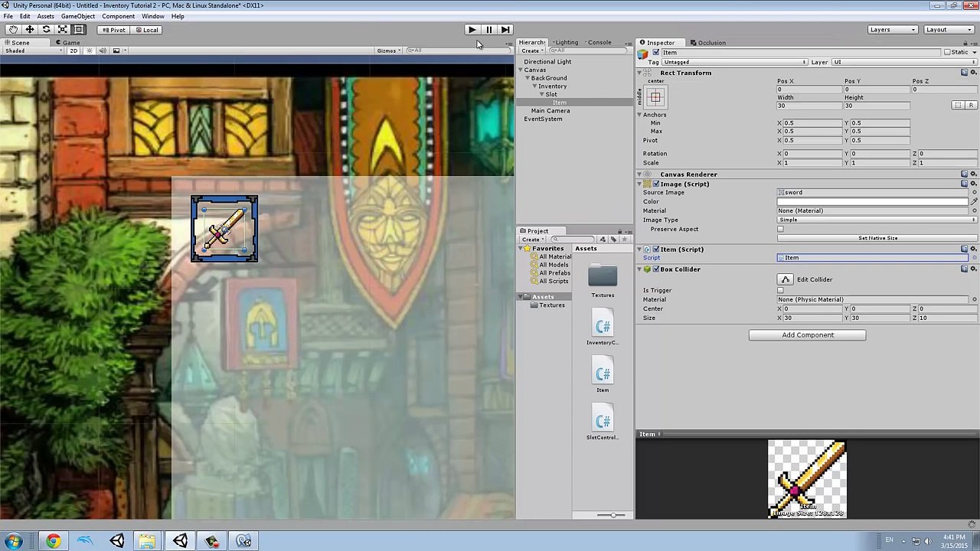Open the Layers dropdown
This screenshot has width=980, height=551.
pos(892,30)
